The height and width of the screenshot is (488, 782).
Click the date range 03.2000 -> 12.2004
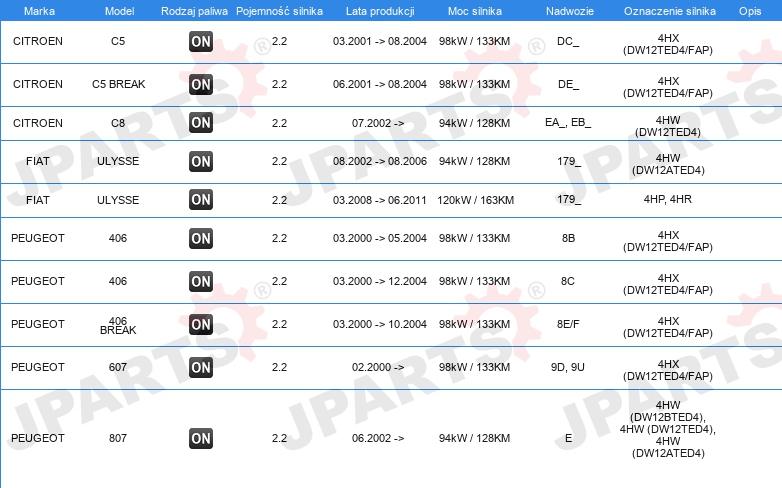(380, 281)
